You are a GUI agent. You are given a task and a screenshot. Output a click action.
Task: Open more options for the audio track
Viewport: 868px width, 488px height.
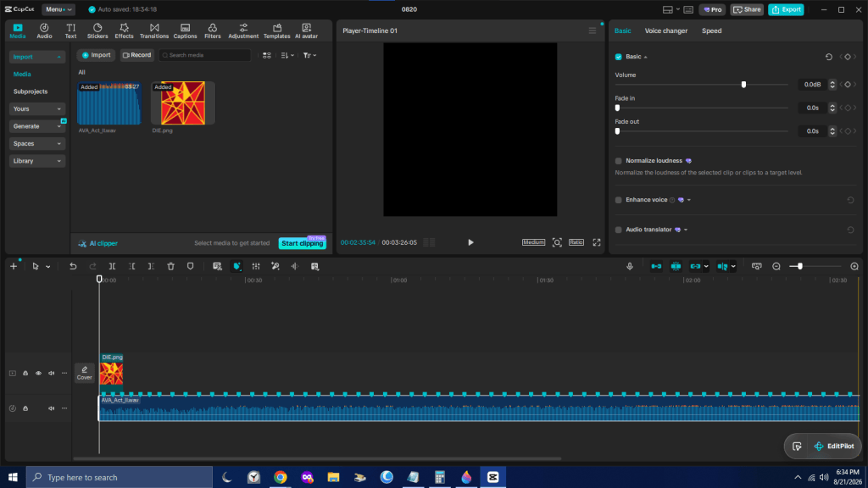click(64, 408)
